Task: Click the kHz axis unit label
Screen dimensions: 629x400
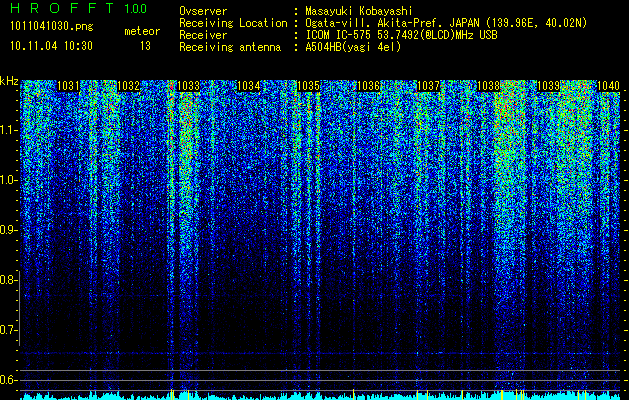Action: 9,81
